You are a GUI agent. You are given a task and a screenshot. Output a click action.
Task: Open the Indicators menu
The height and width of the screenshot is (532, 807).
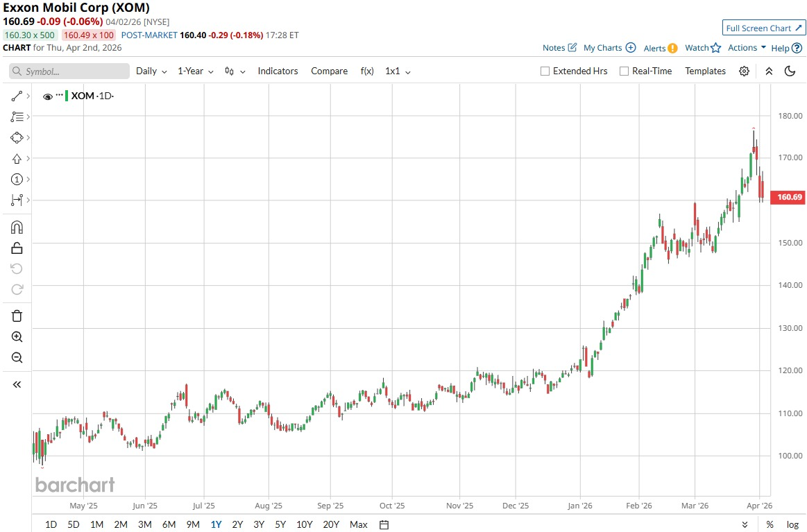278,71
